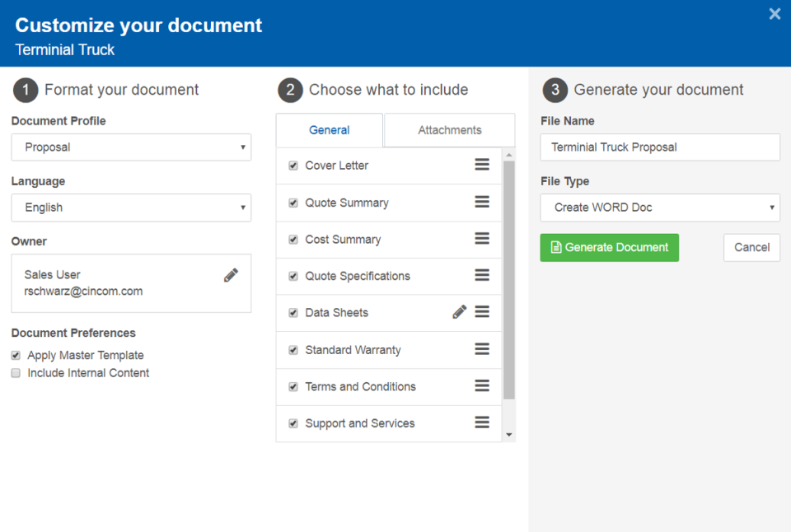791x532 pixels.
Task: Uncheck the Quote Specifications checkbox
Action: click(293, 276)
